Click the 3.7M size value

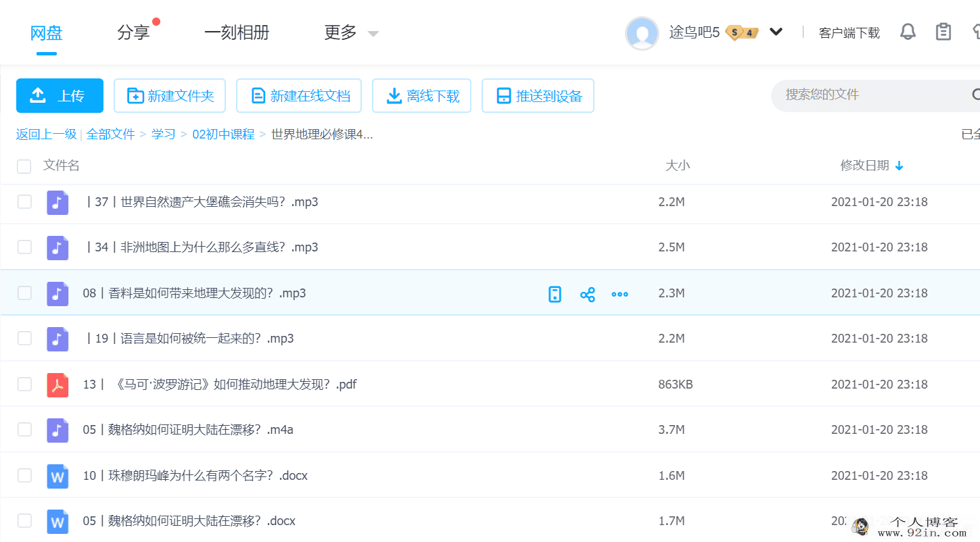click(x=672, y=430)
